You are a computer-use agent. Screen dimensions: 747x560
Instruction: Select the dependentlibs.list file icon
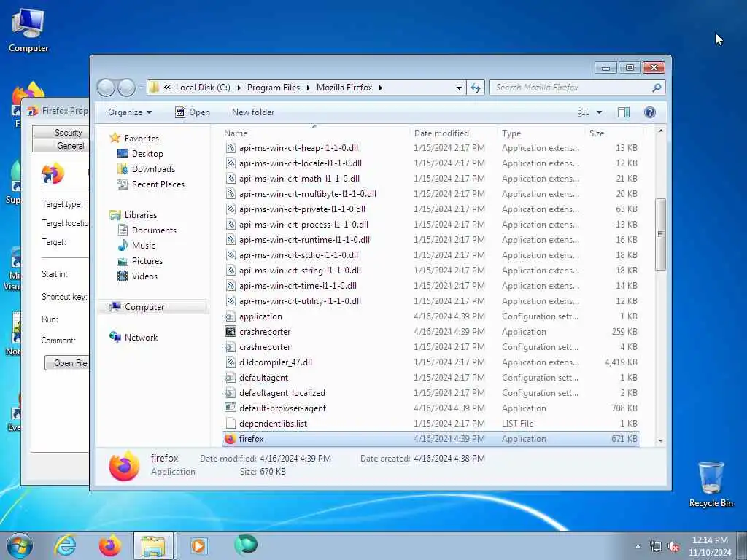(230, 424)
